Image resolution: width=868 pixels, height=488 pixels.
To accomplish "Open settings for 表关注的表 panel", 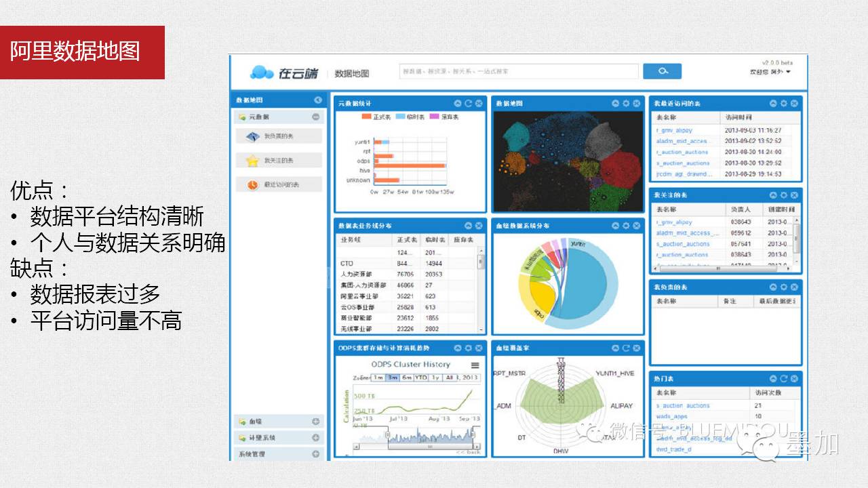I will click(x=784, y=195).
